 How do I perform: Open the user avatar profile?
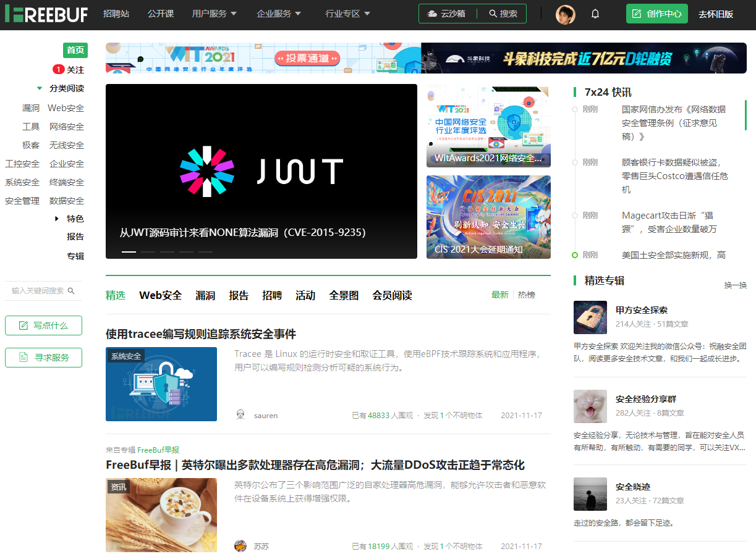pos(566,14)
